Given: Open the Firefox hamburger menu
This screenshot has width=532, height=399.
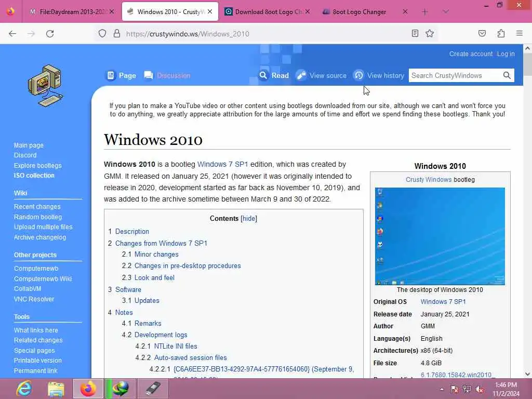Looking at the screenshot, I should pos(520,33).
